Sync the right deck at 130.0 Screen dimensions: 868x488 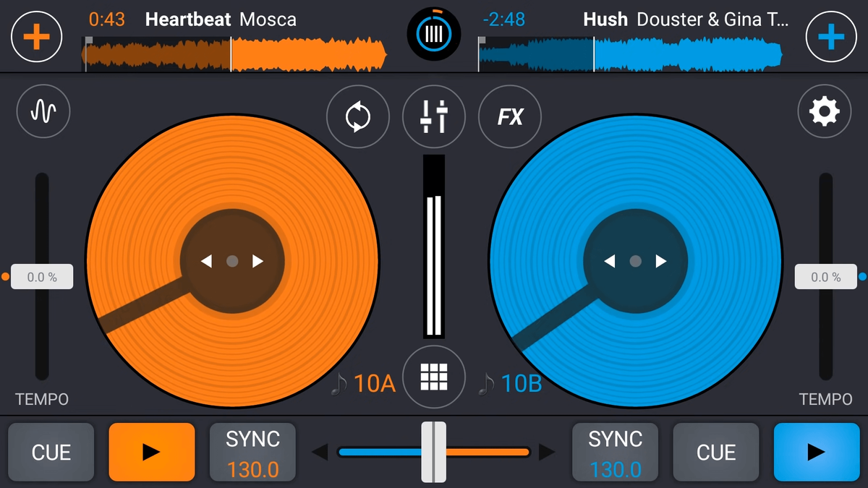coord(615,452)
